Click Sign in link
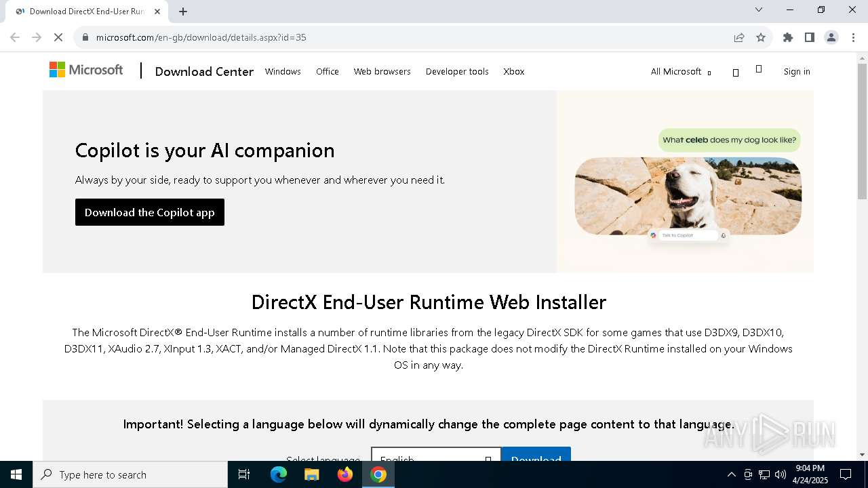Viewport: 868px width, 488px height. point(797,71)
